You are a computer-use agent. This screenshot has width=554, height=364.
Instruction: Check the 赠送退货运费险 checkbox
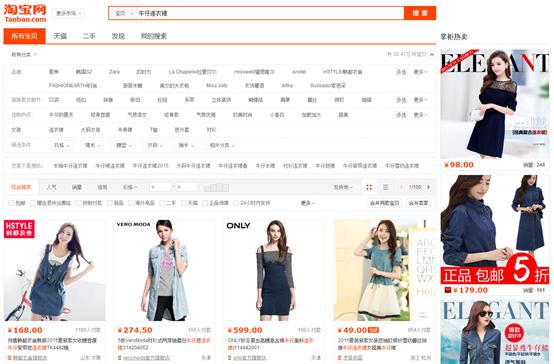point(33,203)
